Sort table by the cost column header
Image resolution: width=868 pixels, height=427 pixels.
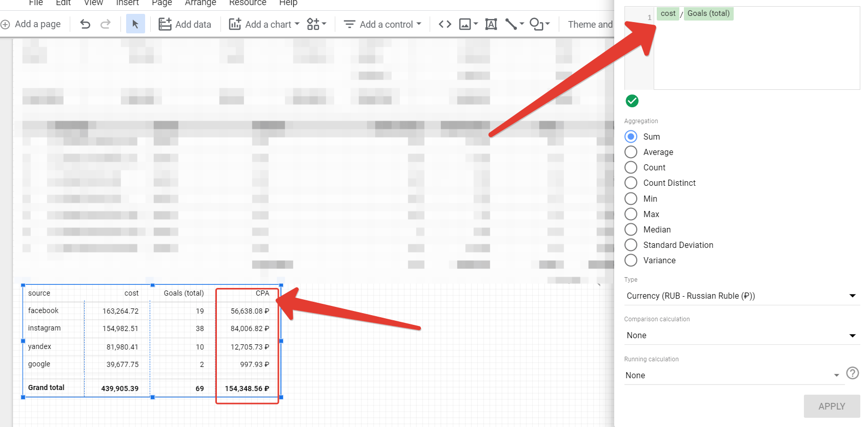pos(131,293)
